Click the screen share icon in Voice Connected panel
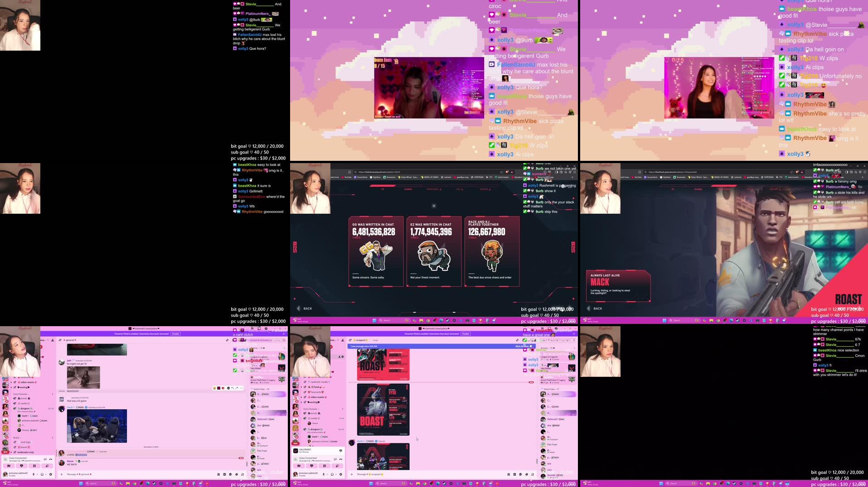The width and height of the screenshot is (868, 487). tap(22, 466)
